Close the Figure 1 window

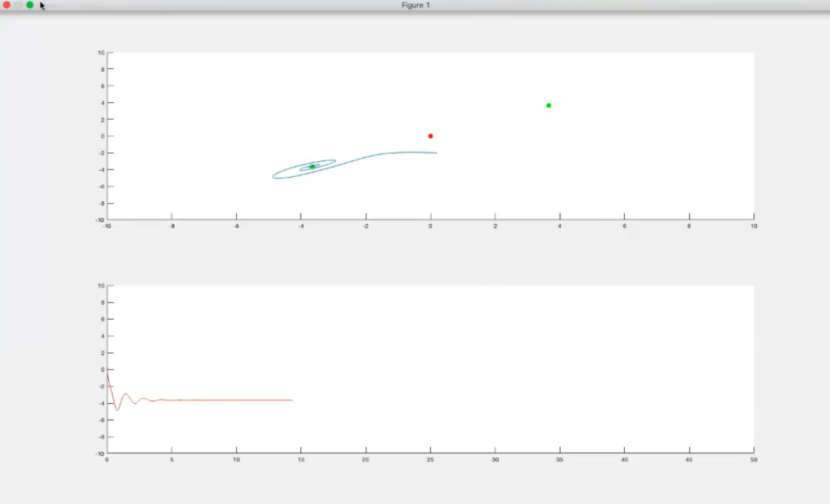[x=7, y=5]
